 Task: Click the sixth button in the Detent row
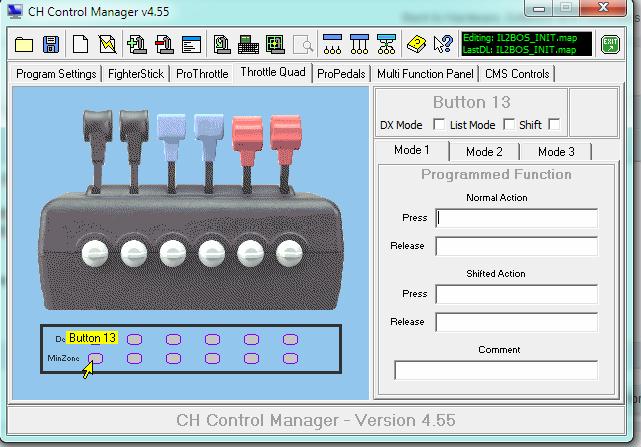pyautogui.click(x=290, y=339)
